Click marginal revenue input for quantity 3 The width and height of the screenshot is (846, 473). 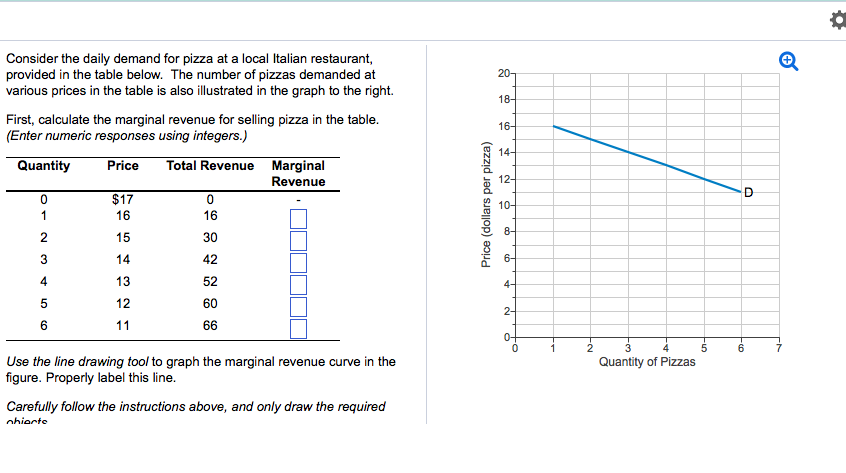click(x=298, y=263)
